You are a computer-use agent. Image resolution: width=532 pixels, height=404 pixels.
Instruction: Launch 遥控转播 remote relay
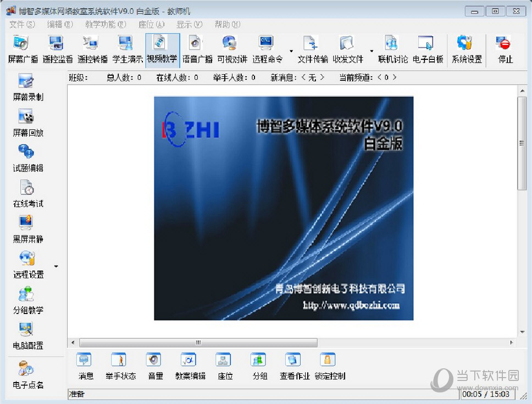click(92, 49)
